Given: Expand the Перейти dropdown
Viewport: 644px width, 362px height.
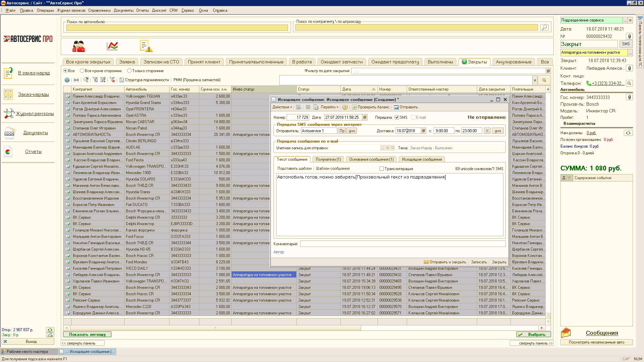Looking at the screenshot, I should 329,107.
